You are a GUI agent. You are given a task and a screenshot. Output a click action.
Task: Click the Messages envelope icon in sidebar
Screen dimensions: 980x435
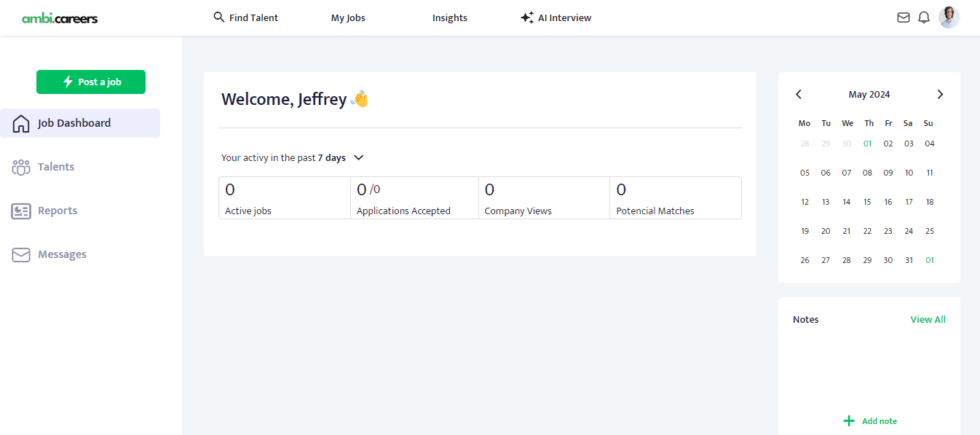[21, 254]
